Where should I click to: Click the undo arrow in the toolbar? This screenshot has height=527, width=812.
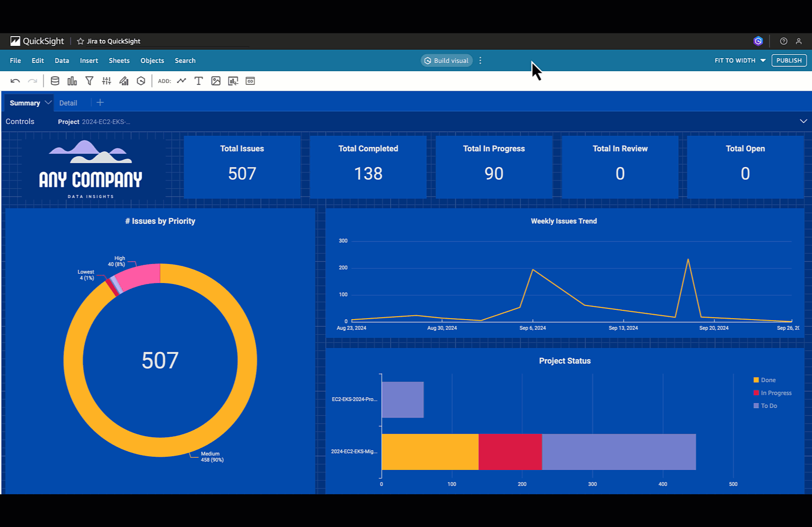click(x=15, y=81)
